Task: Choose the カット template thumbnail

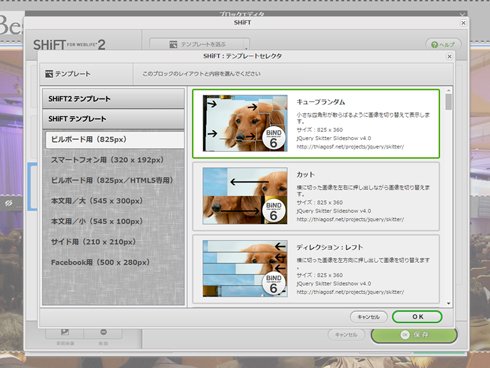Action: point(245,196)
